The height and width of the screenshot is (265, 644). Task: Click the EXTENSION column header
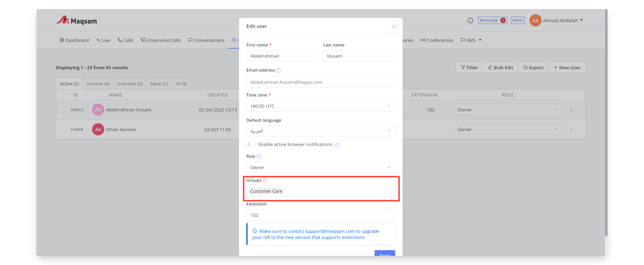pyautogui.click(x=424, y=95)
